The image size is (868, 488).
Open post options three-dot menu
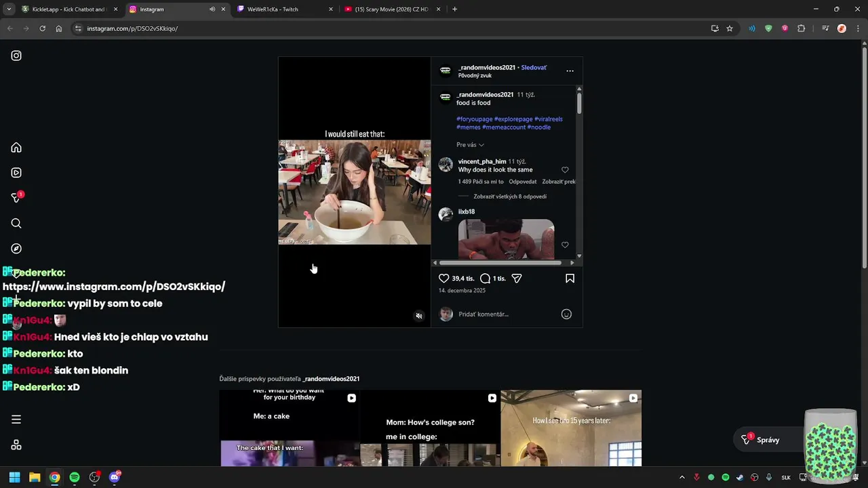click(x=570, y=70)
